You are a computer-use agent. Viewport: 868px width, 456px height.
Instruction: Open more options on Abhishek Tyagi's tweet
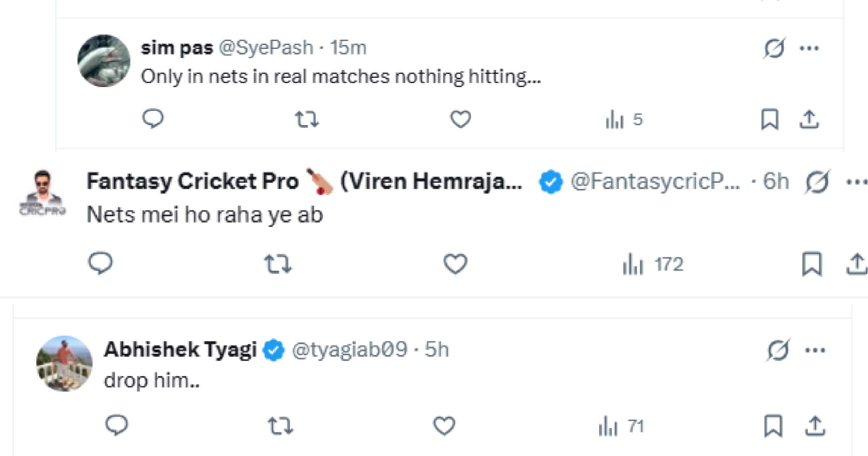815,350
